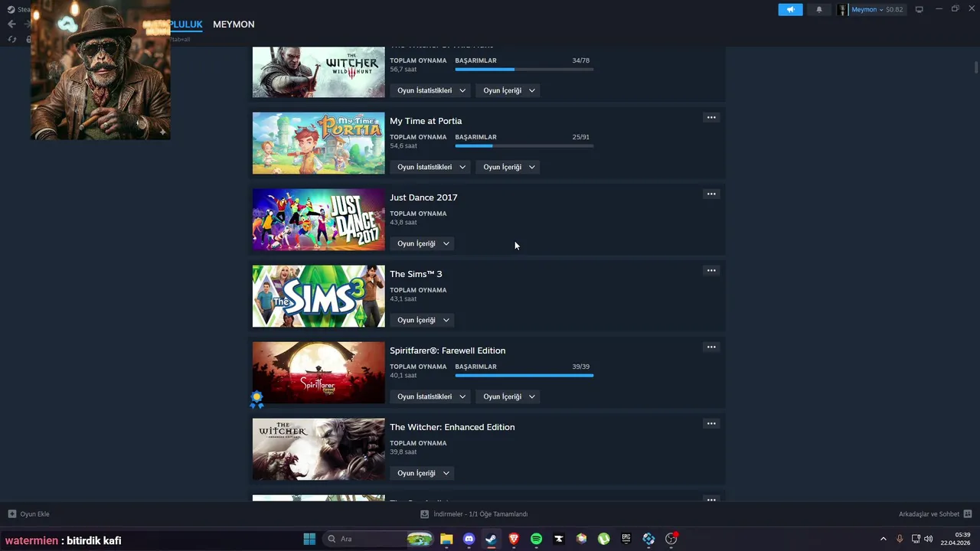Image resolution: width=980 pixels, height=551 pixels.
Task: Click The Witcher 3 Wild Hunt thumbnail
Action: click(x=318, y=72)
